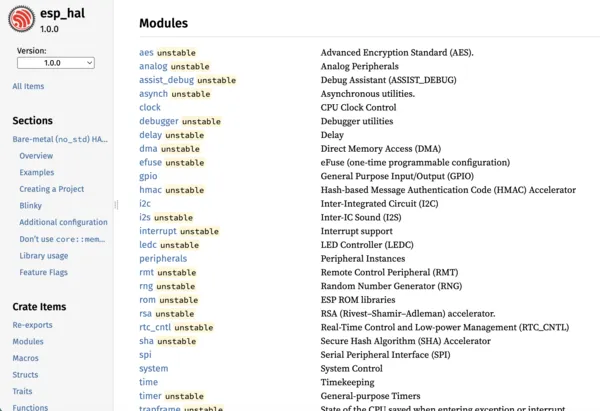Open the version 1.0.0 dropdown
This screenshot has width=600, height=411.
56,63
